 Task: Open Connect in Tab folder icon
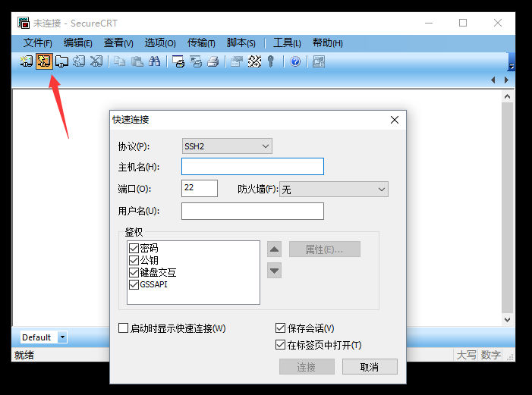(x=61, y=61)
